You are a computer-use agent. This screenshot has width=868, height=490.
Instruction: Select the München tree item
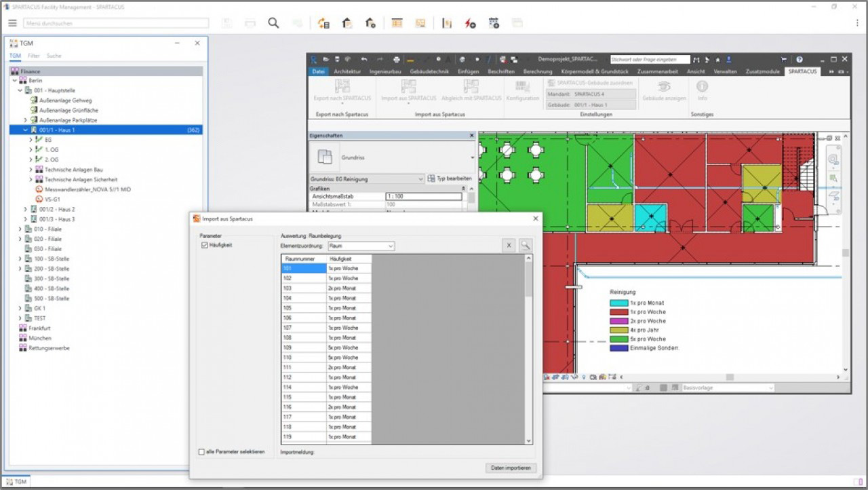click(x=39, y=338)
